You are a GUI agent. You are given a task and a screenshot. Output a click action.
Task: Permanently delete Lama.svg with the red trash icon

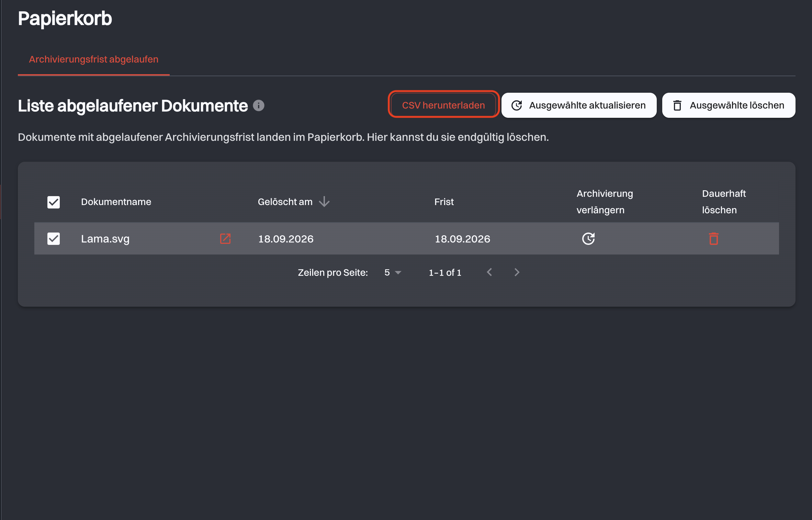(714, 239)
